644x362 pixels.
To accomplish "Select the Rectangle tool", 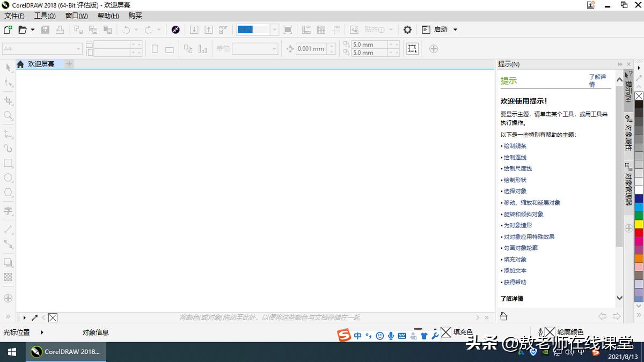I will 8,163.
